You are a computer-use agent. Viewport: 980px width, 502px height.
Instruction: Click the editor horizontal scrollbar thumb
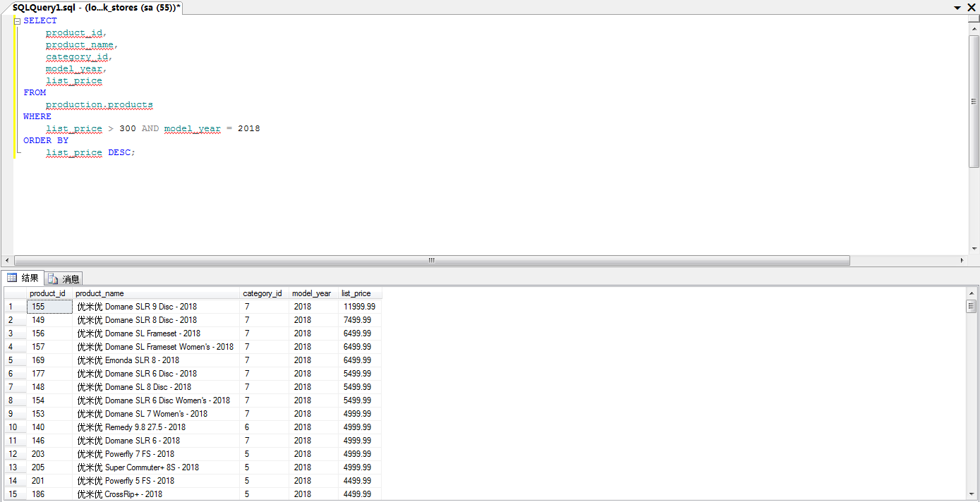click(432, 260)
